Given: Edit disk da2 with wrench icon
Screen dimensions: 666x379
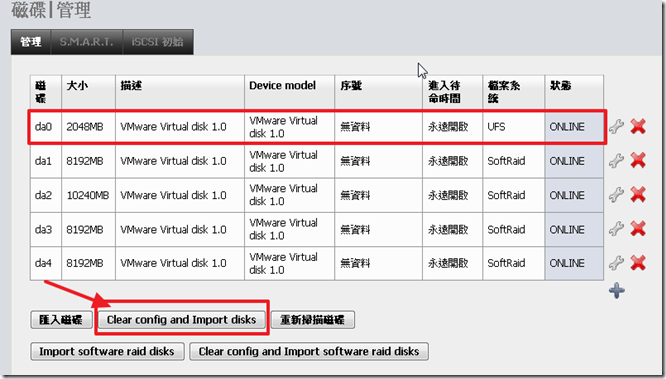Looking at the screenshot, I should pyautogui.click(x=616, y=195).
